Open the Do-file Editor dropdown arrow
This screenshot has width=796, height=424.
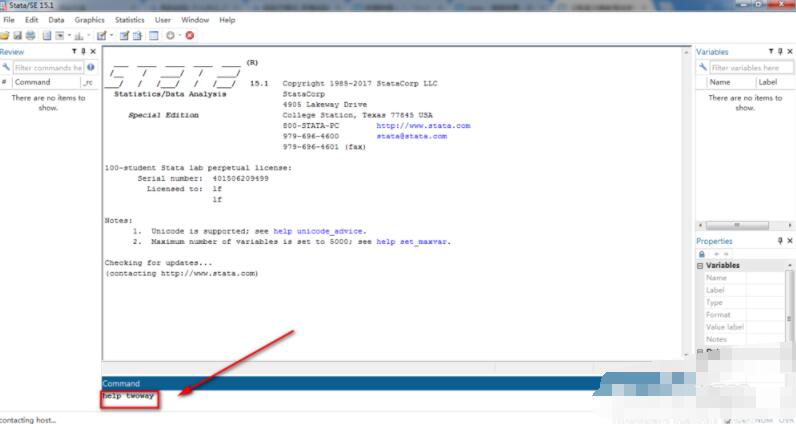pos(112,36)
